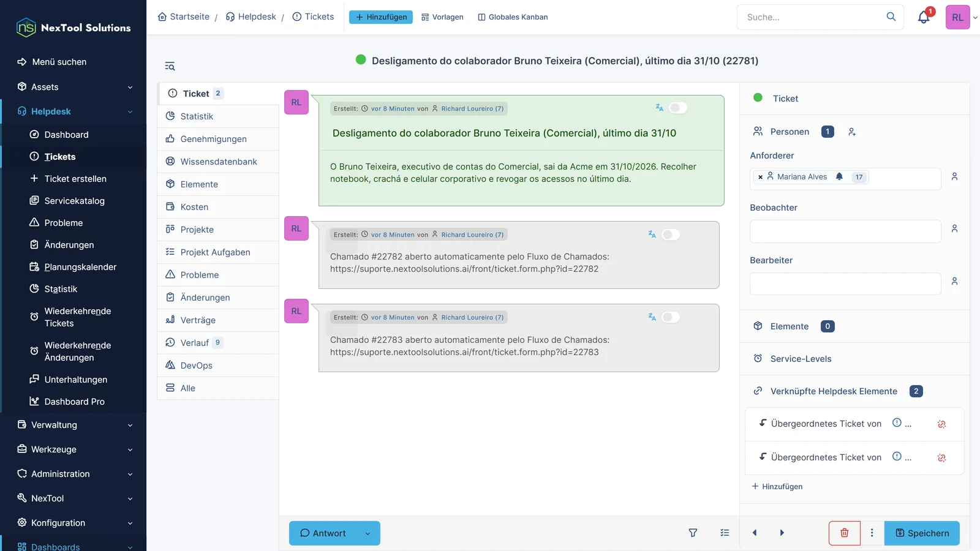Image resolution: width=980 pixels, height=551 pixels.
Task: Go to next ticket arrow
Action: click(782, 533)
